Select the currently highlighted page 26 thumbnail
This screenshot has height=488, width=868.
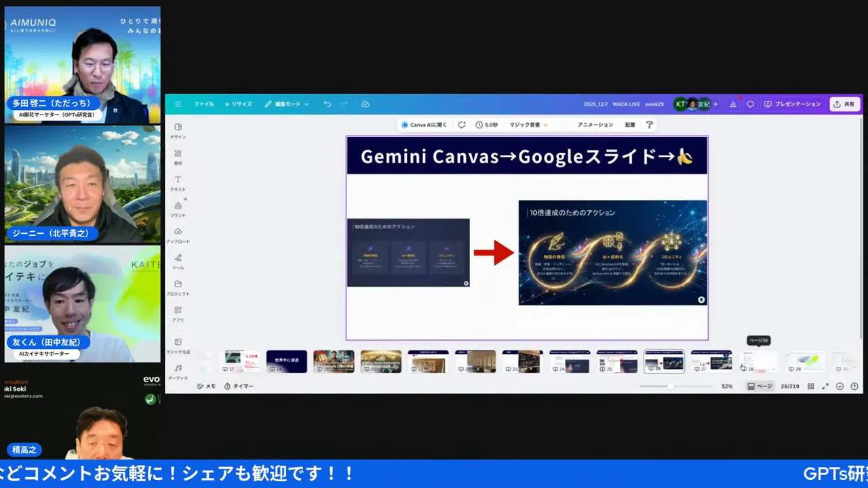(663, 361)
